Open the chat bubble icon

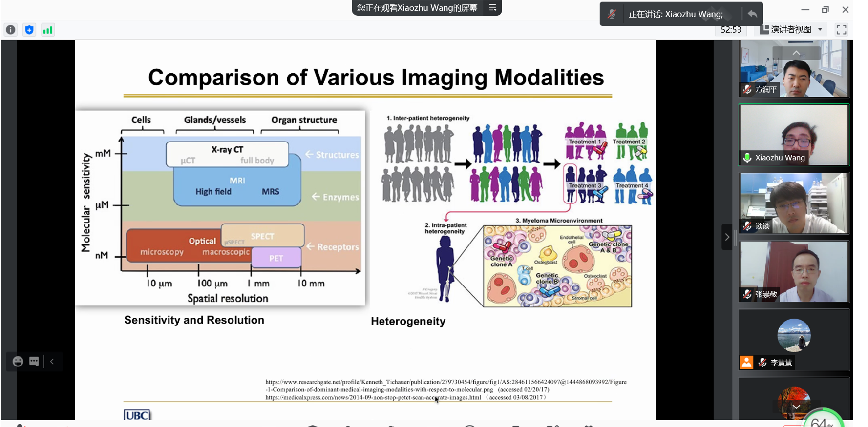pos(34,361)
